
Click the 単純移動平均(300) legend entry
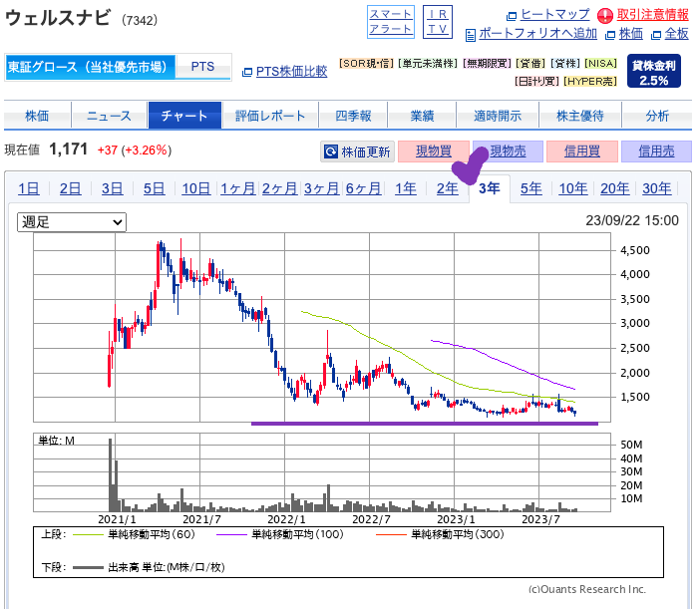pyautogui.click(x=440, y=534)
